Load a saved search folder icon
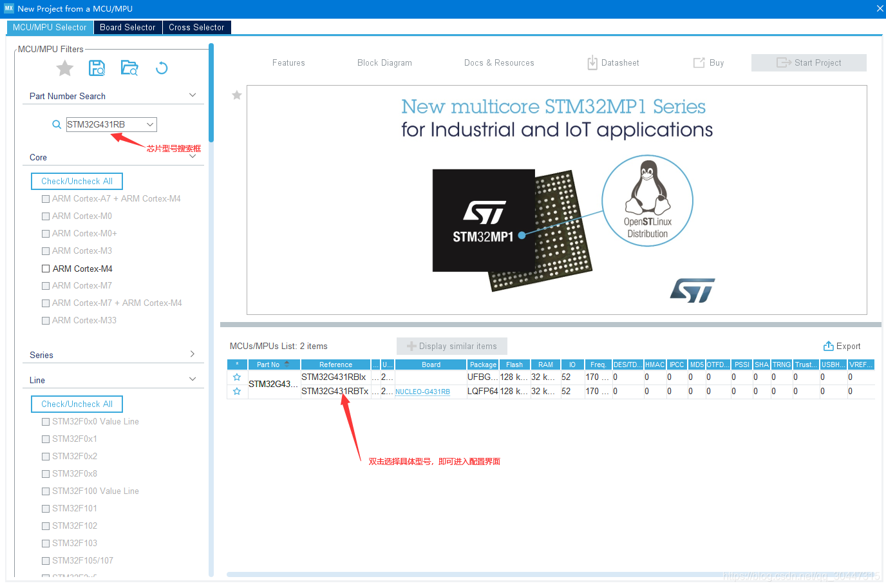Screen dimensions: 886x588 pos(129,68)
